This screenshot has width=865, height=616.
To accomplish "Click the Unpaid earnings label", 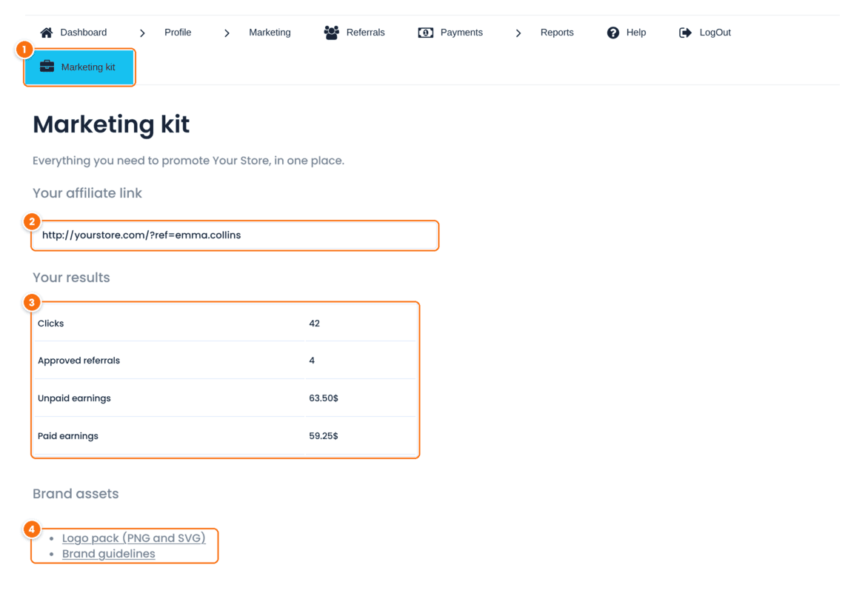I will [74, 398].
